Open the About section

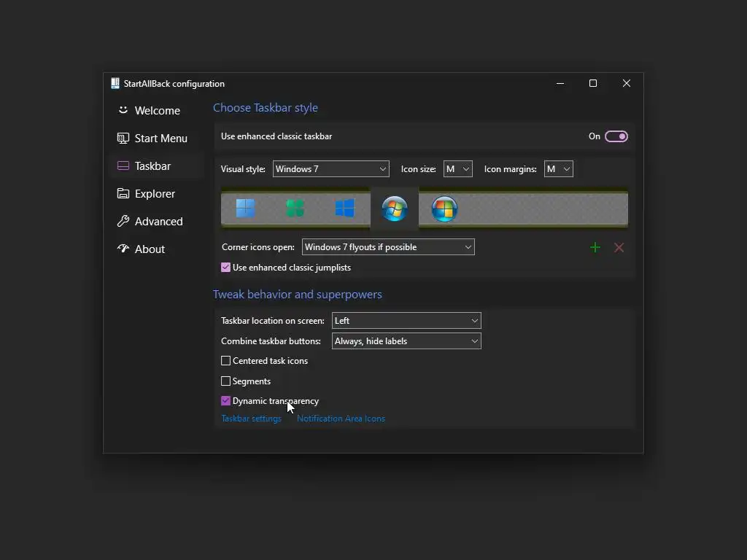156,249
